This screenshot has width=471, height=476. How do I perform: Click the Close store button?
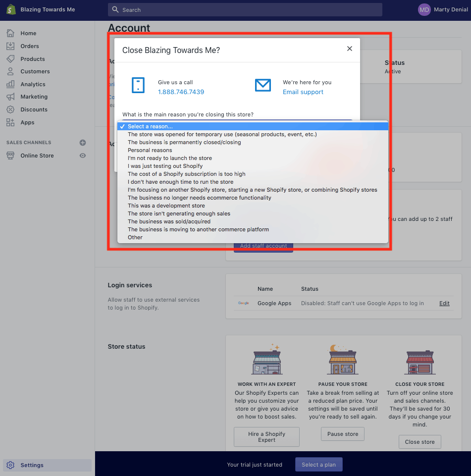click(x=420, y=442)
